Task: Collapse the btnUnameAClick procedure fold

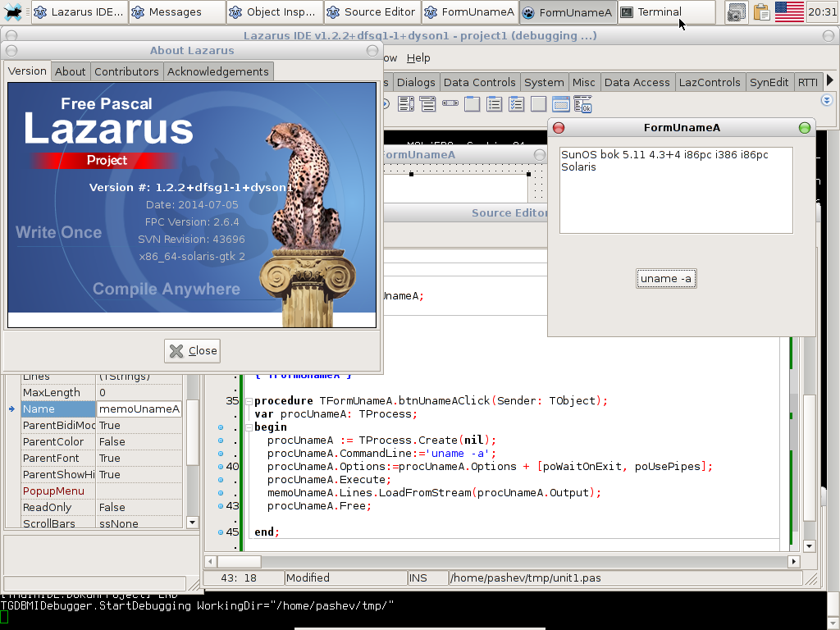Action: pyautogui.click(x=249, y=400)
